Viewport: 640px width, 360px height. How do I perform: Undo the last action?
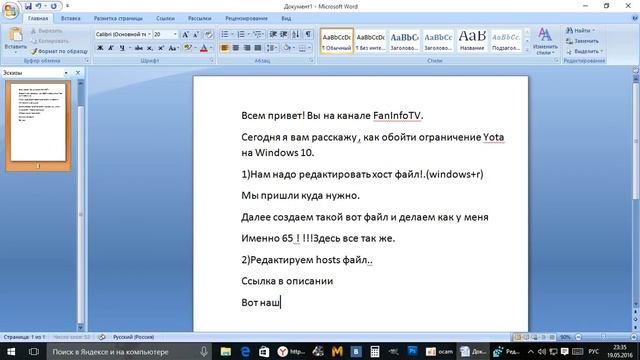pos(38,6)
